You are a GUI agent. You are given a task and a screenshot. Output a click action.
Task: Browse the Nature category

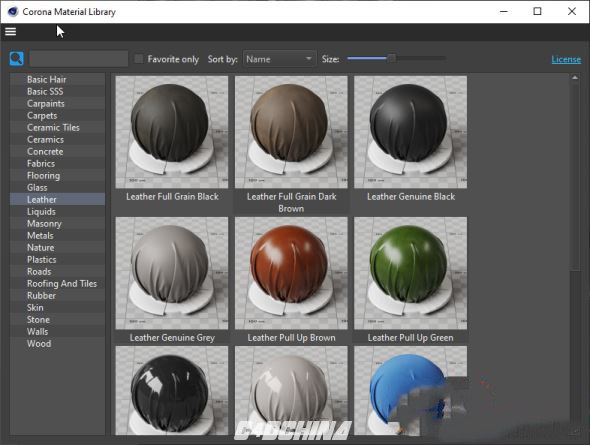tap(58, 248)
